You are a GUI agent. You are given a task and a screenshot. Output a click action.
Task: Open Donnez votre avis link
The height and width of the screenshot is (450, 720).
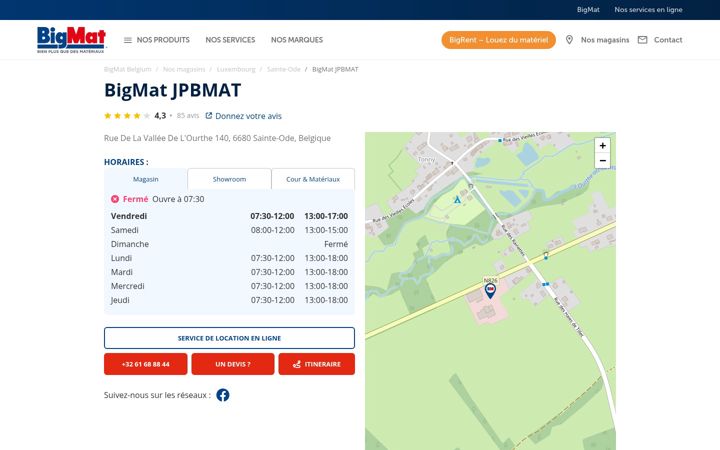click(x=248, y=116)
